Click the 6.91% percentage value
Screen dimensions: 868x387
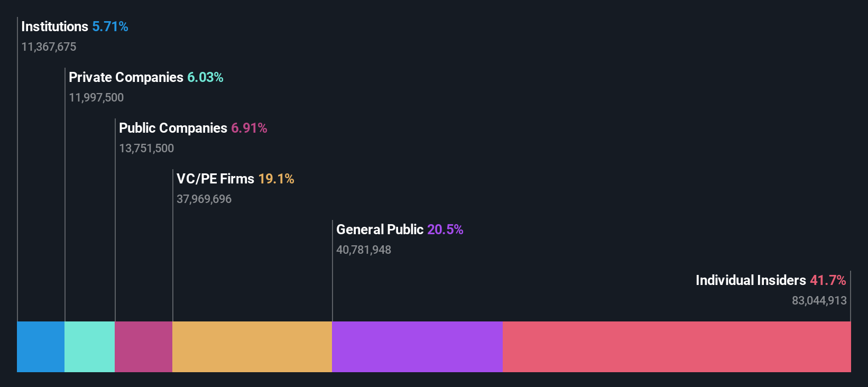249,128
